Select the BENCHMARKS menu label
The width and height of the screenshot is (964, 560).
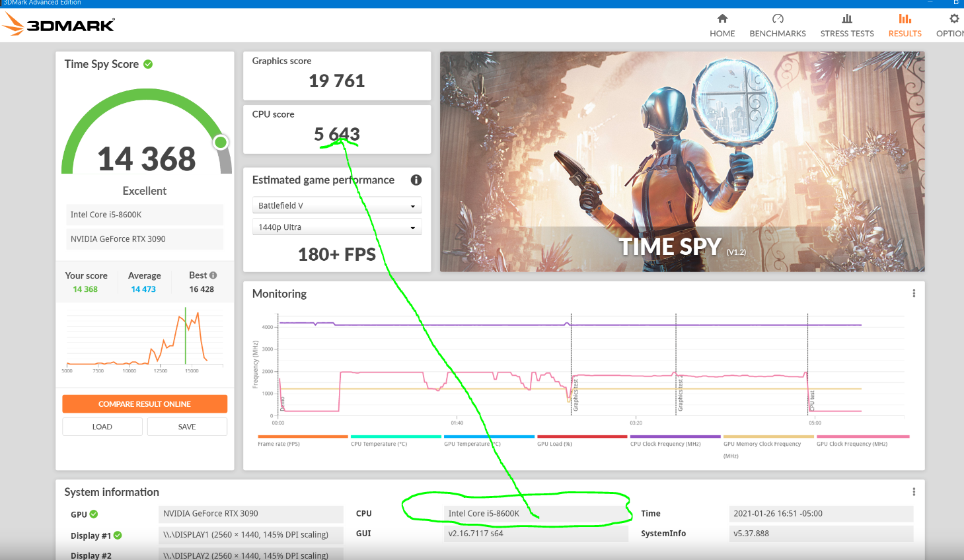pyautogui.click(x=778, y=34)
